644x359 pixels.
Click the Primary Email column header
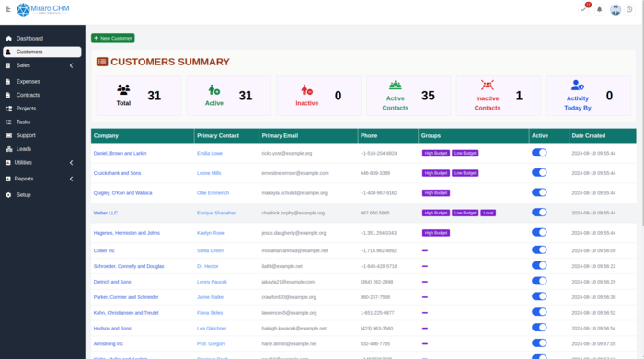[x=308, y=136]
